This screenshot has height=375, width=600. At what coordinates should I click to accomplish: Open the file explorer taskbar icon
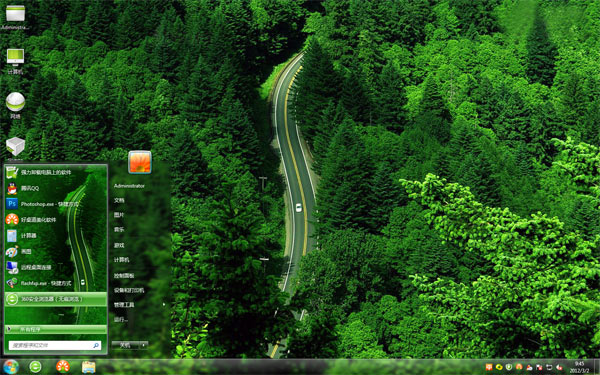point(88,367)
